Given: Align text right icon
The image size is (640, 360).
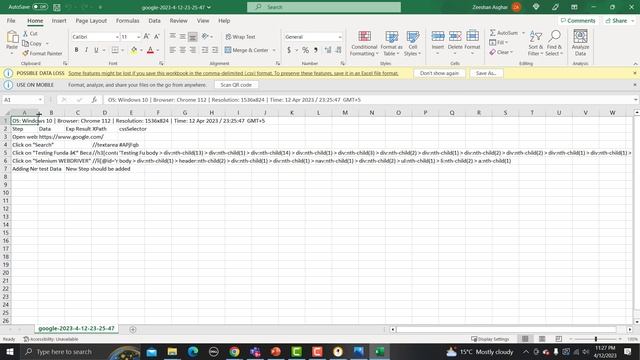Looking at the screenshot, I should click(193, 50).
